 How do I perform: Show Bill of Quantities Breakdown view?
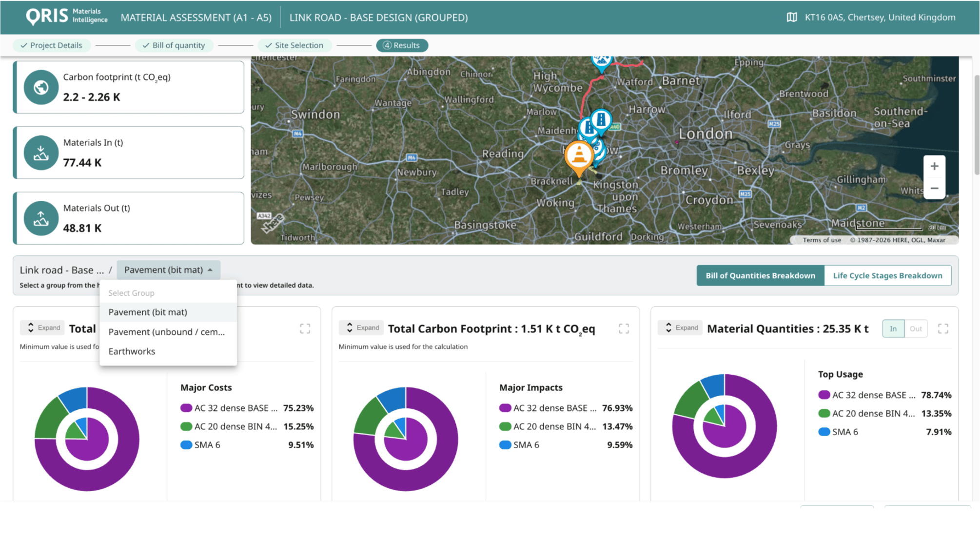coord(760,275)
